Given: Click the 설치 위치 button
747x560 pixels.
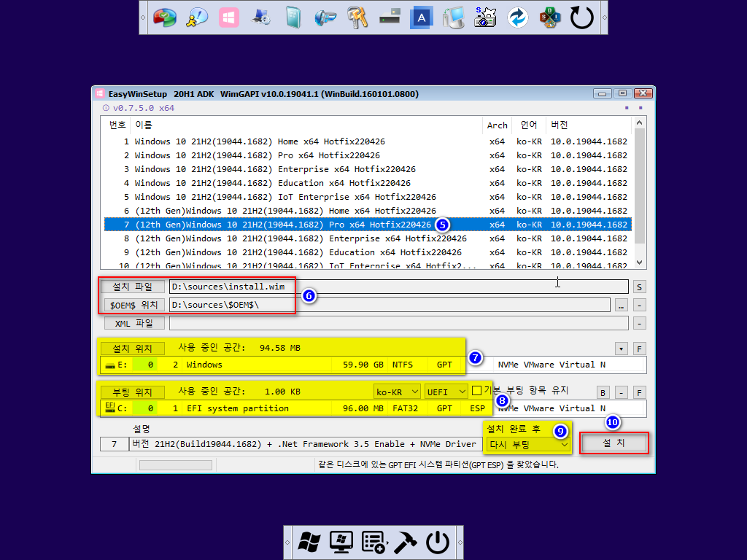Looking at the screenshot, I should (133, 348).
